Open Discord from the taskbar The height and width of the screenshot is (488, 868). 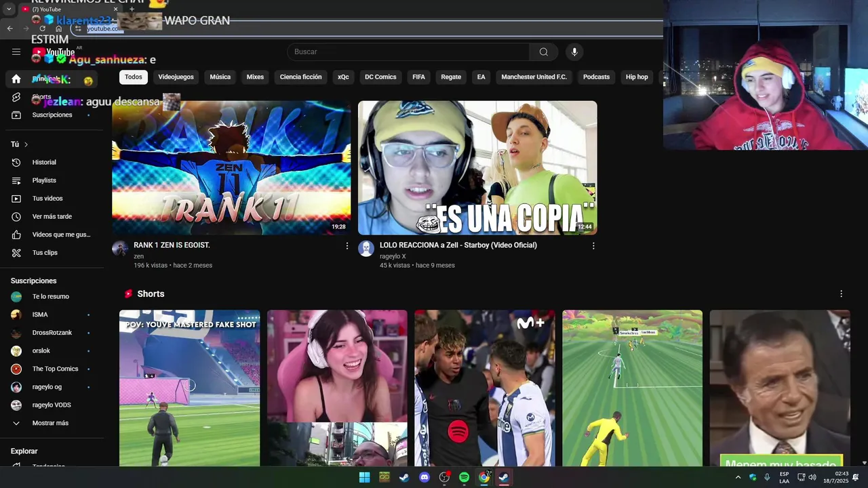(x=425, y=477)
